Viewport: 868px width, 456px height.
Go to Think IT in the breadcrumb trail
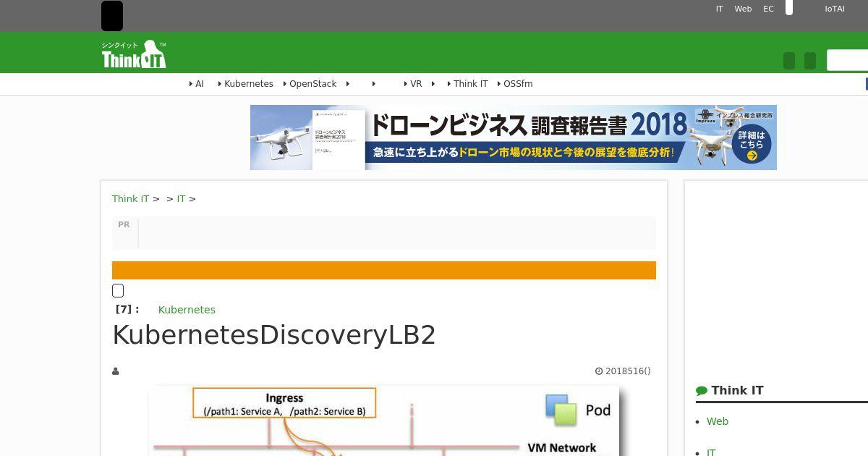130,198
